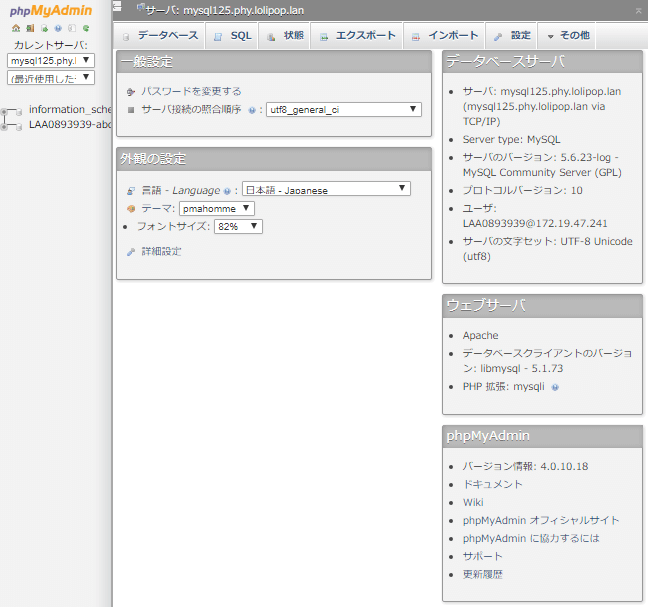This screenshot has width=648, height=607.
Task: Open the 日本語 - Japanese language dropdown
Action: click(326, 189)
